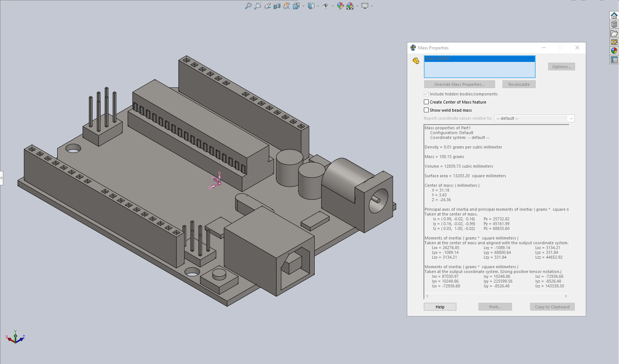Click the Zoom to Fit icon
This screenshot has width=619, height=364.
coord(248,6)
